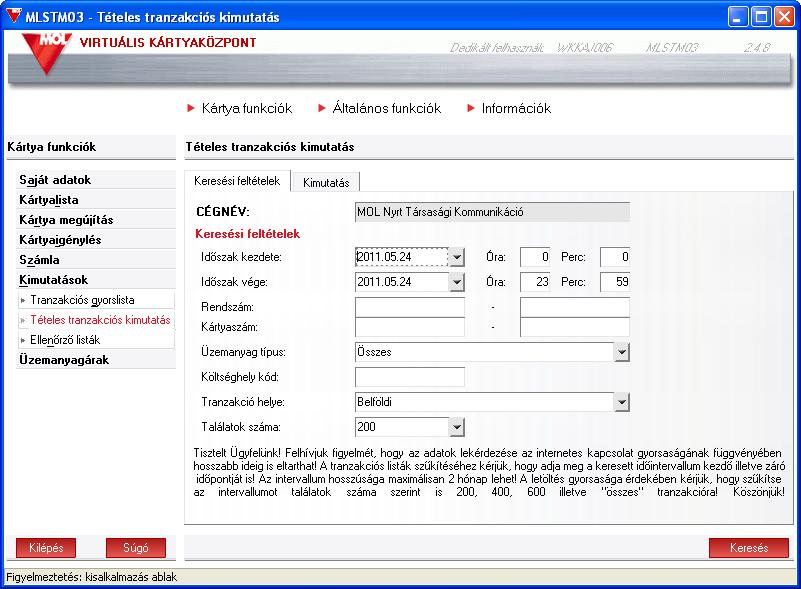Click the VIRTUÁLIS KÁRTYAKÖZPONT header text
The width and height of the screenshot is (801, 589).
click(168, 42)
